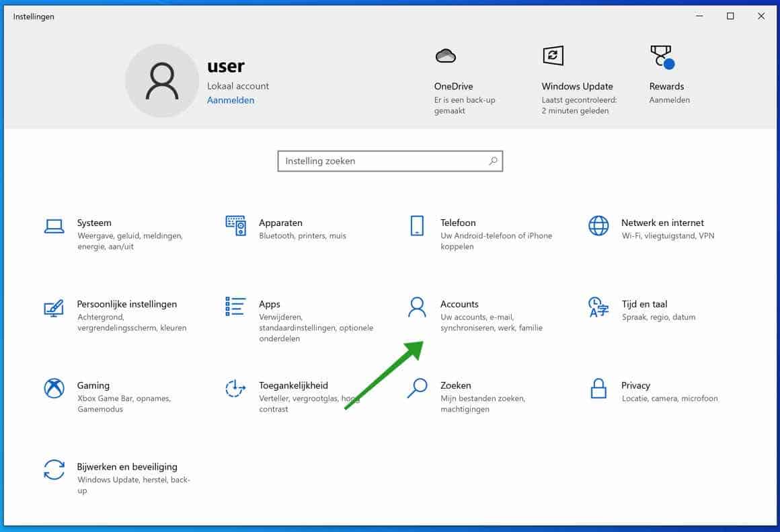Click the OneDrive cloud status icon
The image size is (780, 532).
point(446,55)
